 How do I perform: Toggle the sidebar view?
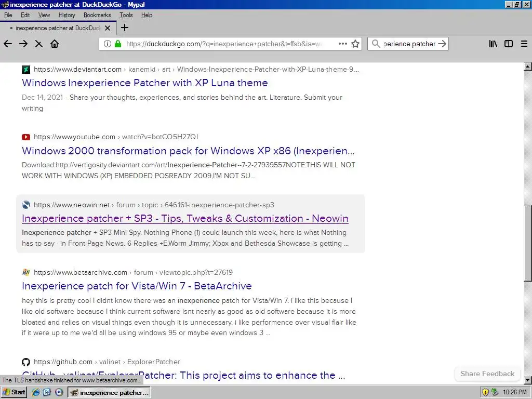(509, 44)
